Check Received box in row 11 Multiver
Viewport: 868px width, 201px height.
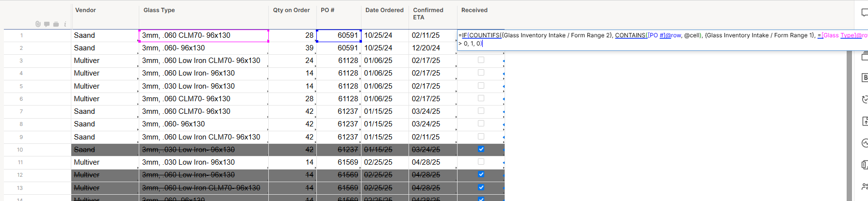481,162
